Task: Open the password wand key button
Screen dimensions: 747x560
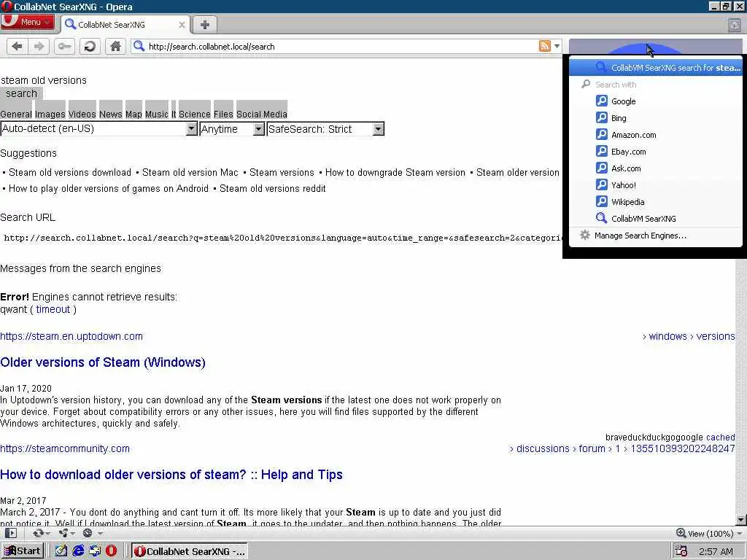Action: pos(64,46)
